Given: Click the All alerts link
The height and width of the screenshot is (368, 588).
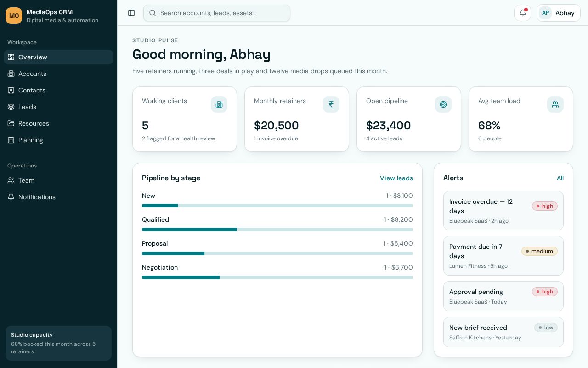Looking at the screenshot, I should click(x=560, y=178).
